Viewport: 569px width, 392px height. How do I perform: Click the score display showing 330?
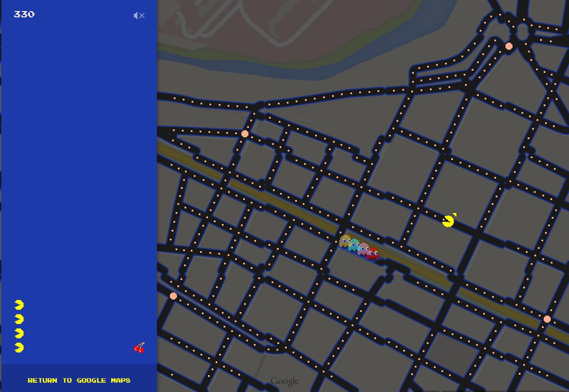tap(24, 14)
